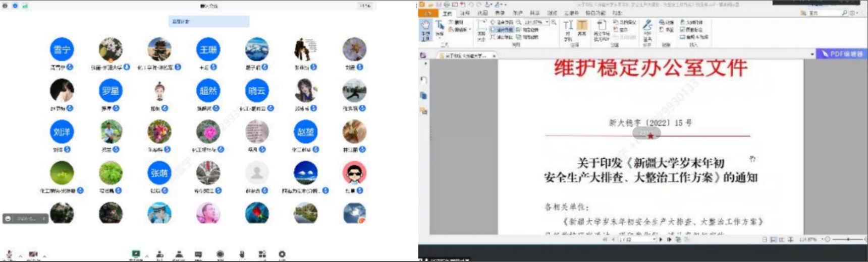
Task: Click the green share screen icon
Action: (135, 254)
